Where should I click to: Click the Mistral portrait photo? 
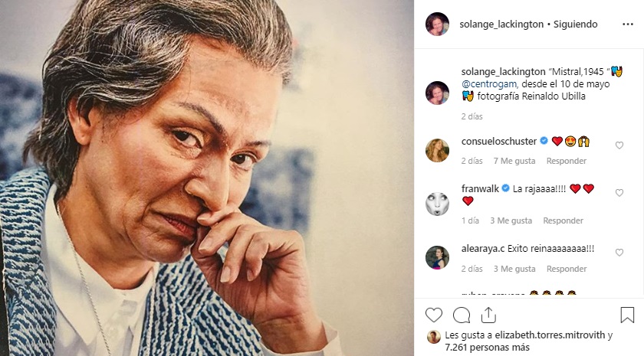coord(207,178)
